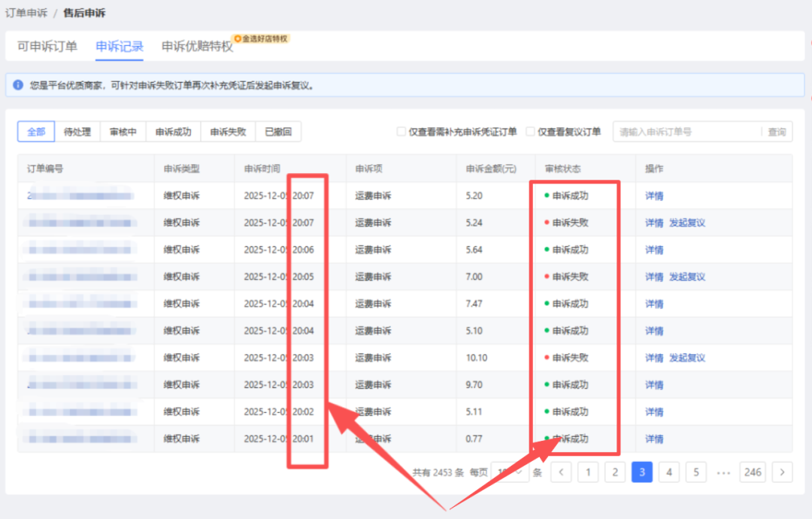Click the blue info icon in the notice banner
The image size is (812, 519).
17,85
